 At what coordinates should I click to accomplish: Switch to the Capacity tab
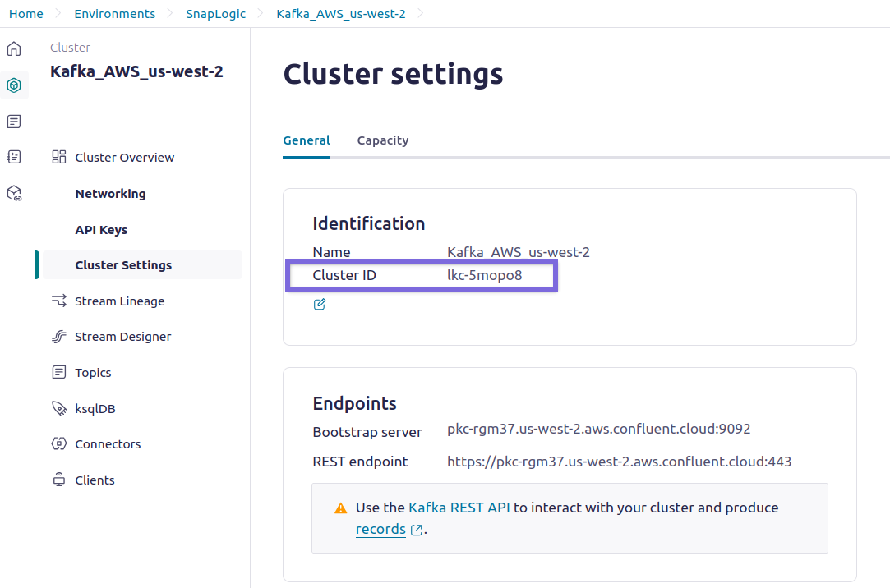(x=382, y=140)
